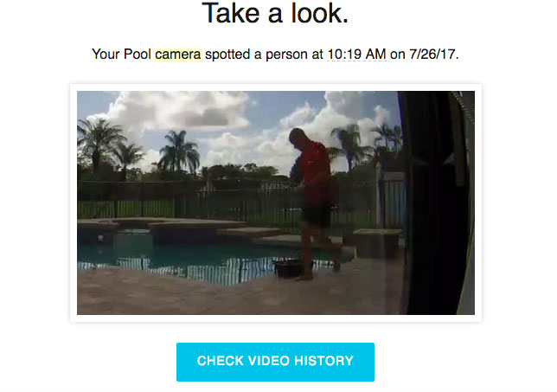Click the word "spotted" in the message

point(227,55)
